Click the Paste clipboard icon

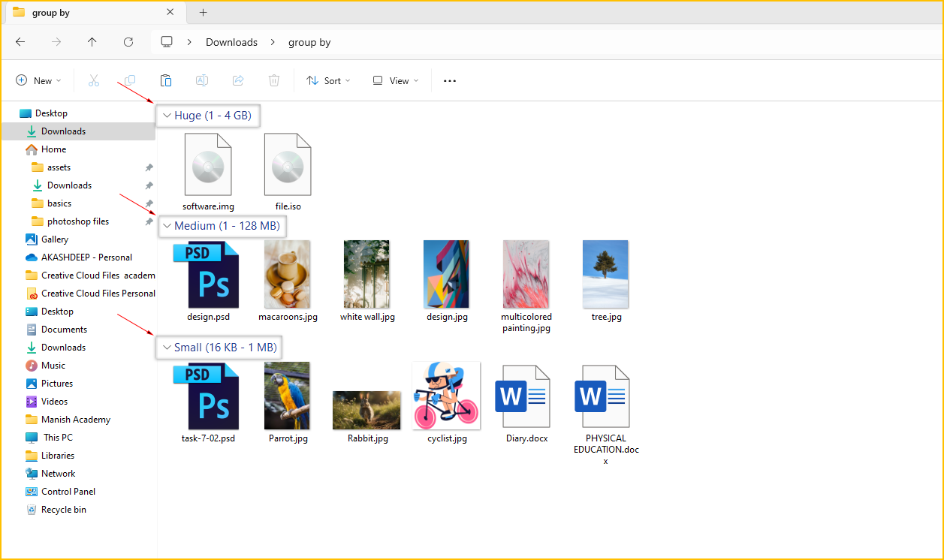point(166,80)
